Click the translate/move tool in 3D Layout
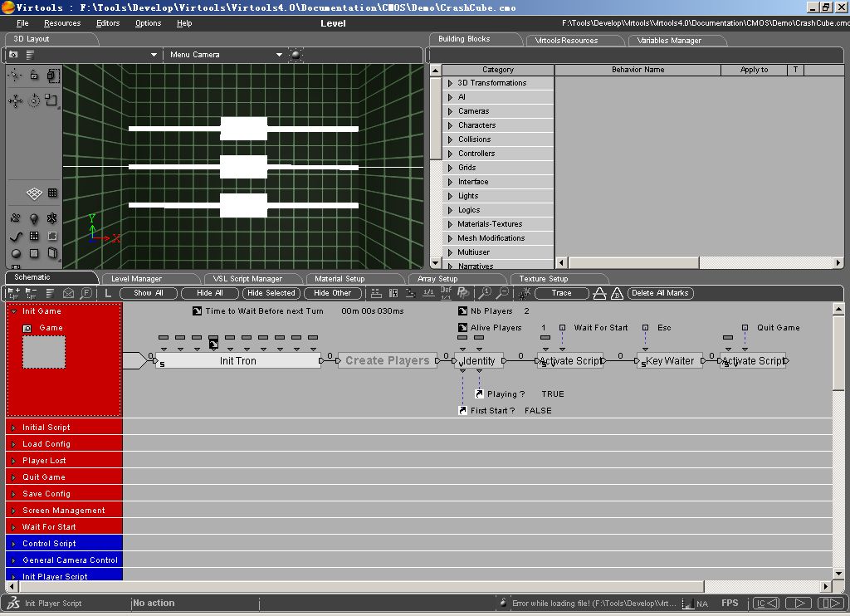This screenshot has height=616, width=850. point(16,100)
